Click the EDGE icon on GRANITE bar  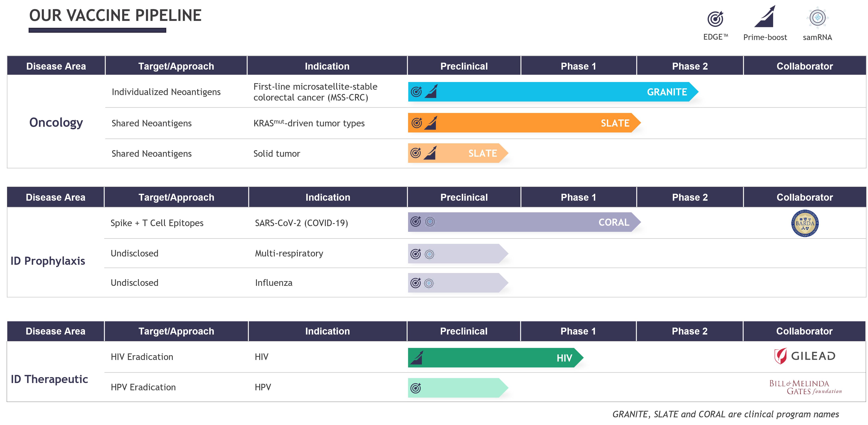coord(417,92)
